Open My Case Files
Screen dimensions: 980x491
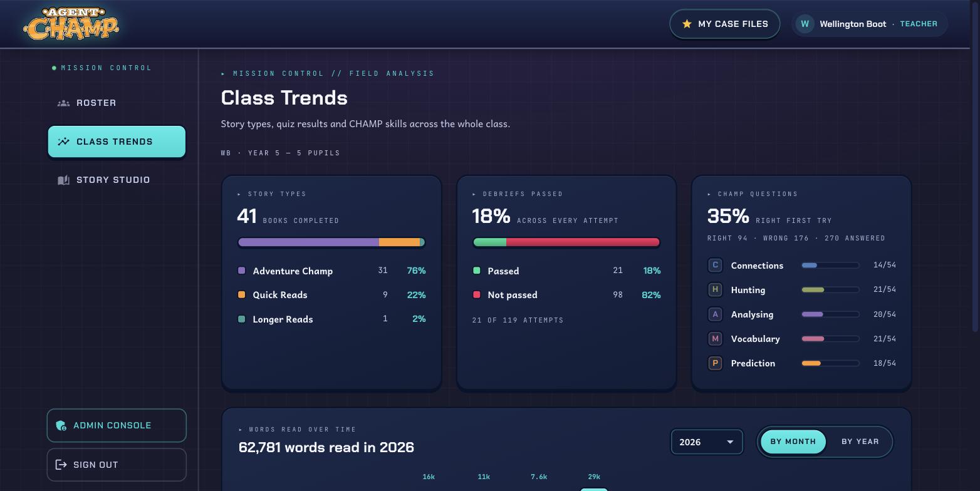point(725,24)
